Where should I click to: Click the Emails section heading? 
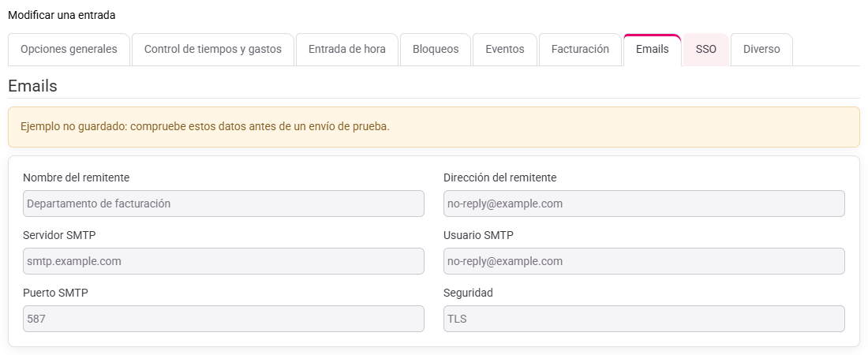pos(32,87)
